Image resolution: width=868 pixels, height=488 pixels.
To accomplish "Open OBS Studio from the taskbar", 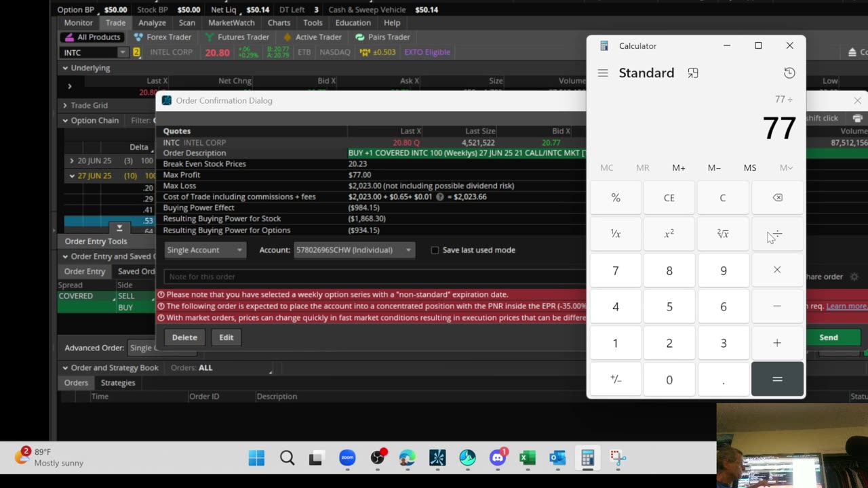I will (378, 458).
